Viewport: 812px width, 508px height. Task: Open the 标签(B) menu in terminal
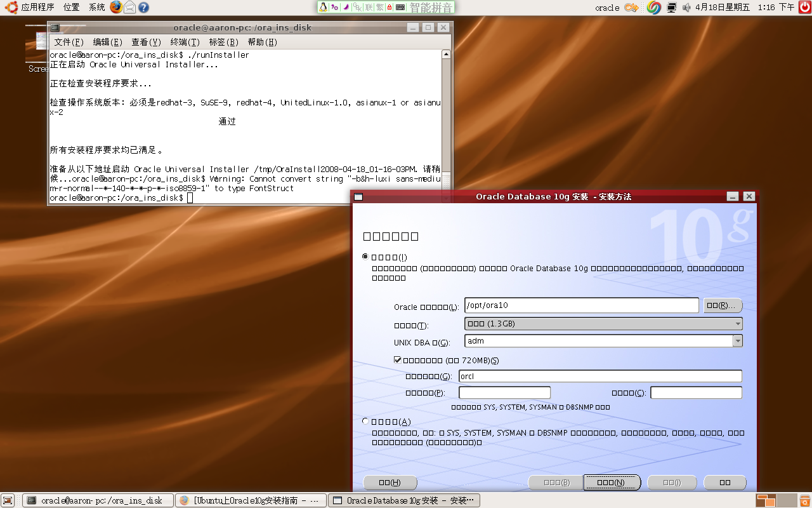223,43
